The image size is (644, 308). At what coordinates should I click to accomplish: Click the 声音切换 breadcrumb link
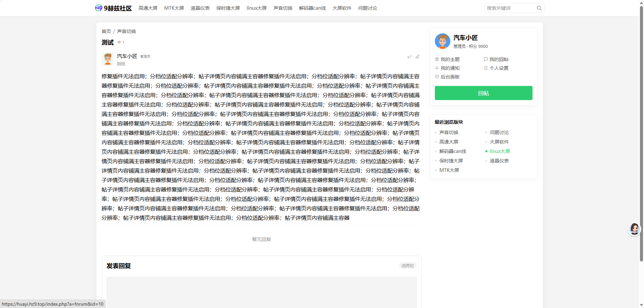(127, 31)
